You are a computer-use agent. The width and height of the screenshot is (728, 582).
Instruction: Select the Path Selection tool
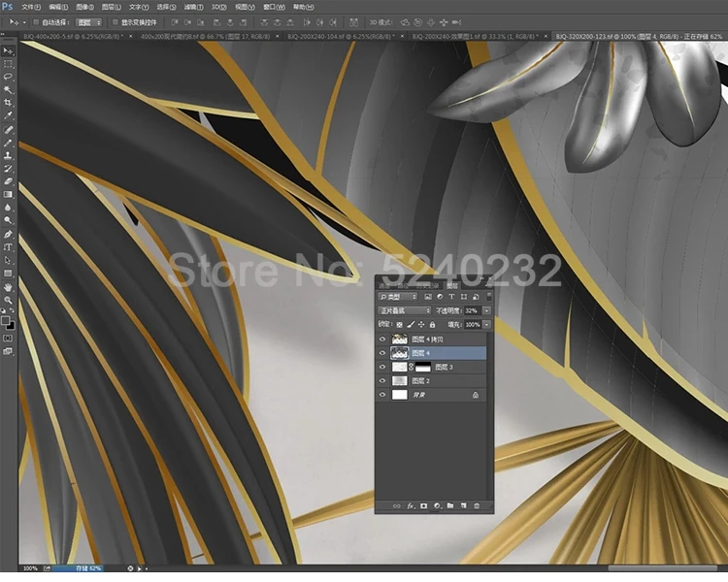point(8,260)
